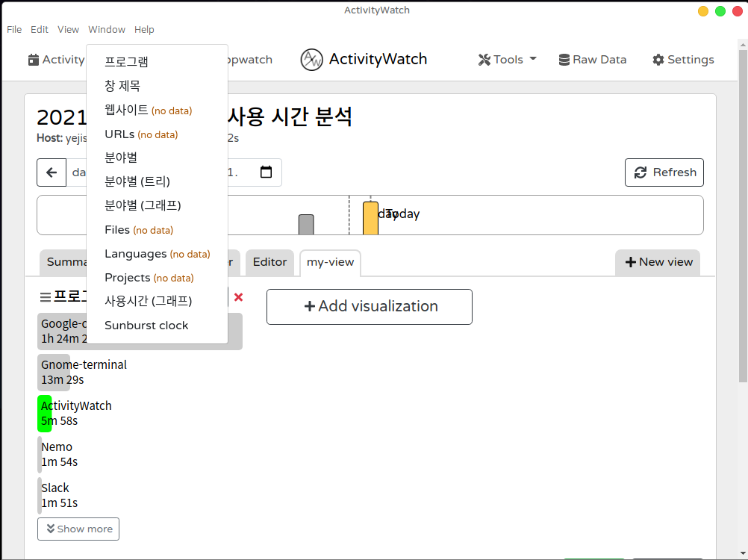Click the Refresh button
Viewport: 748px width, 560px height.
pos(664,172)
